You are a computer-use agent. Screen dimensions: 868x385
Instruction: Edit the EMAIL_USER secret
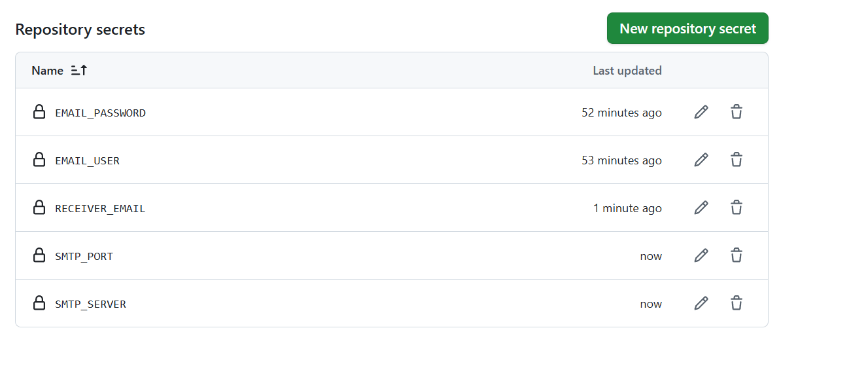(x=701, y=160)
